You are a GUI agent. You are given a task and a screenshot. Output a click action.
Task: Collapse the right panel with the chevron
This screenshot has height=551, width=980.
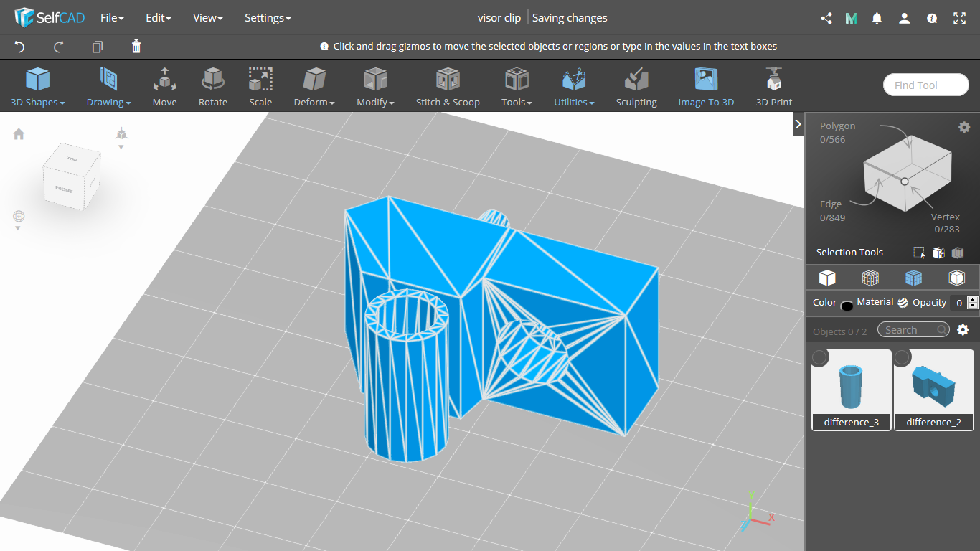(x=798, y=124)
